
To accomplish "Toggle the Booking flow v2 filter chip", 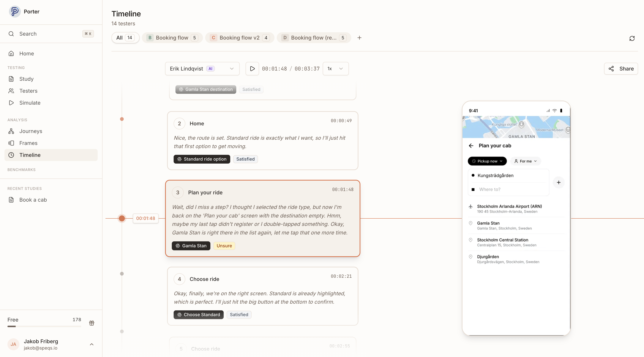I will coord(239,37).
